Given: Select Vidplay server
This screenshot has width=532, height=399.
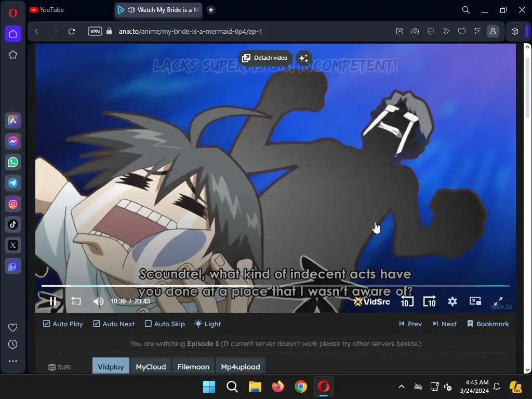Looking at the screenshot, I should [111, 366].
